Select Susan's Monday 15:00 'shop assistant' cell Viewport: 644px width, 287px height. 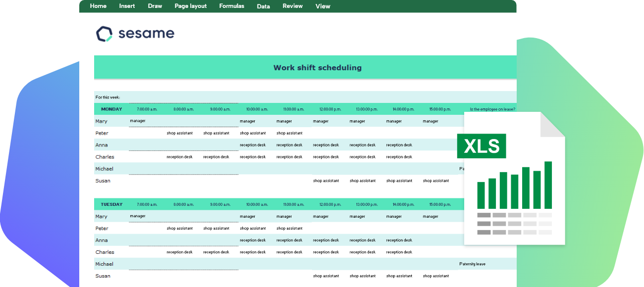[x=436, y=181]
